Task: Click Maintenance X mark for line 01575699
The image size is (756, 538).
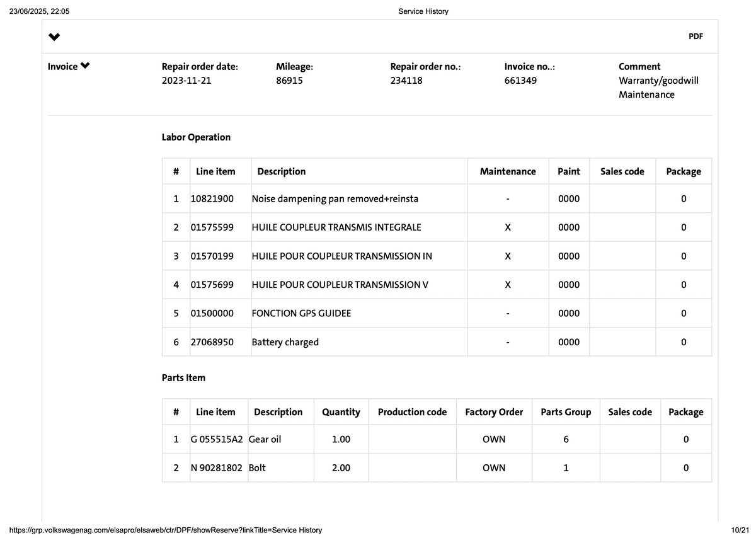Action: [x=508, y=285]
